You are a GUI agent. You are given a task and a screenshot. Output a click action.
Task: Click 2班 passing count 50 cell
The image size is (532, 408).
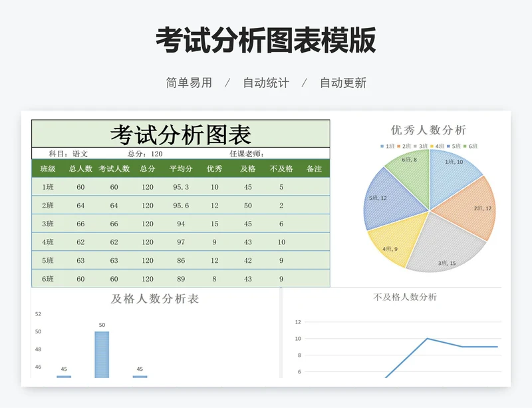[x=248, y=205]
